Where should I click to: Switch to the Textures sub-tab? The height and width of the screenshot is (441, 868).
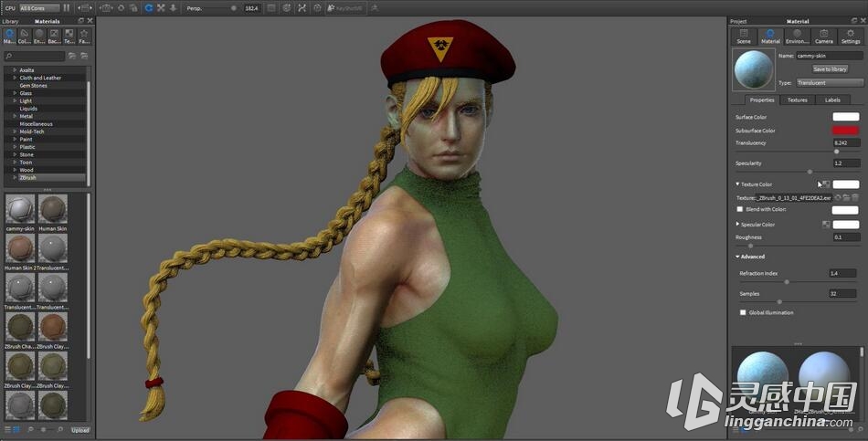[x=797, y=100]
